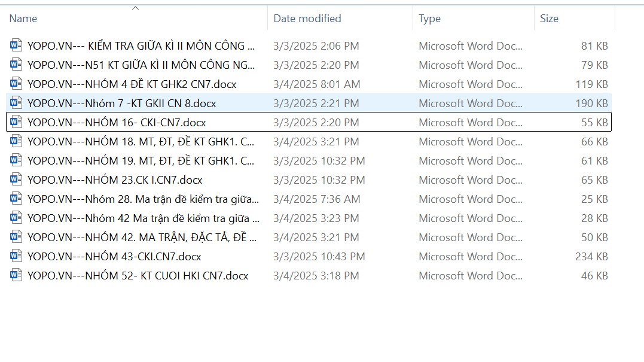This screenshot has width=644, height=362.
Task: Select the file name Nhóm 42 Ma trận đề kiểm tra giữa
Action: [143, 218]
